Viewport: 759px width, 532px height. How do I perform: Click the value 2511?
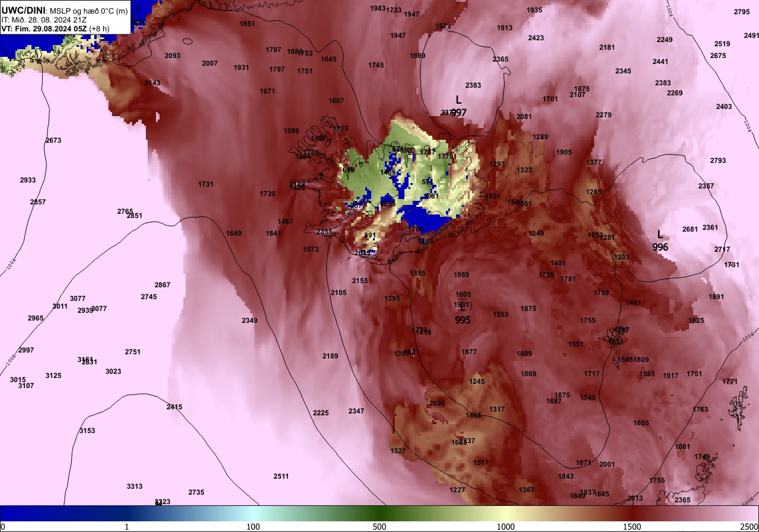281,476
